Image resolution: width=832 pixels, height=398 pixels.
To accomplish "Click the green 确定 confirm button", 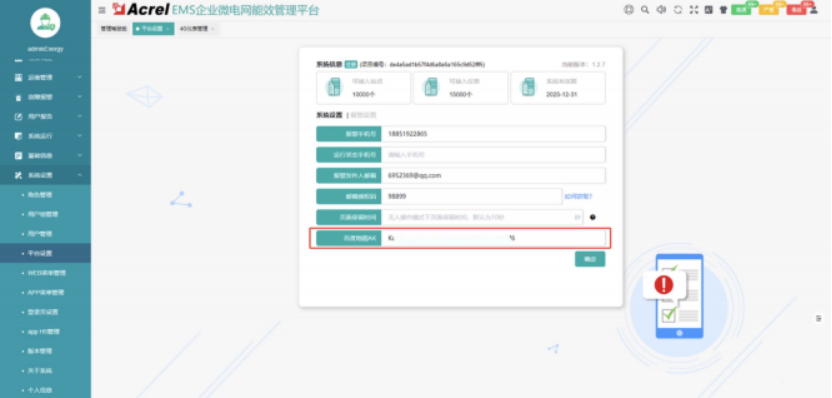I will [590, 259].
